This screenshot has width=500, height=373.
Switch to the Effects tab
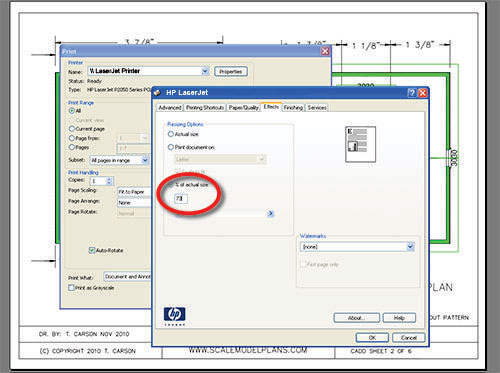(271, 107)
